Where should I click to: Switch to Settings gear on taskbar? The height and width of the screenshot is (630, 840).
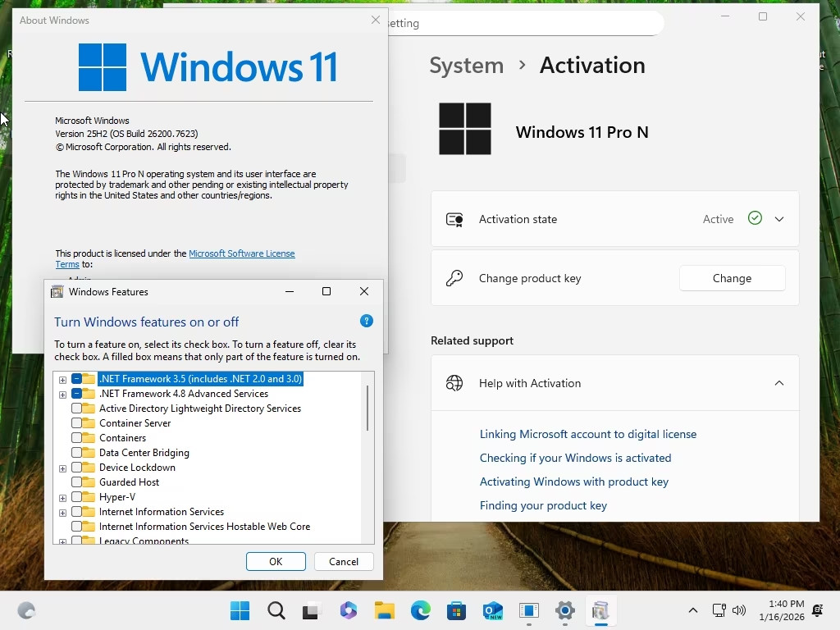[565, 610]
